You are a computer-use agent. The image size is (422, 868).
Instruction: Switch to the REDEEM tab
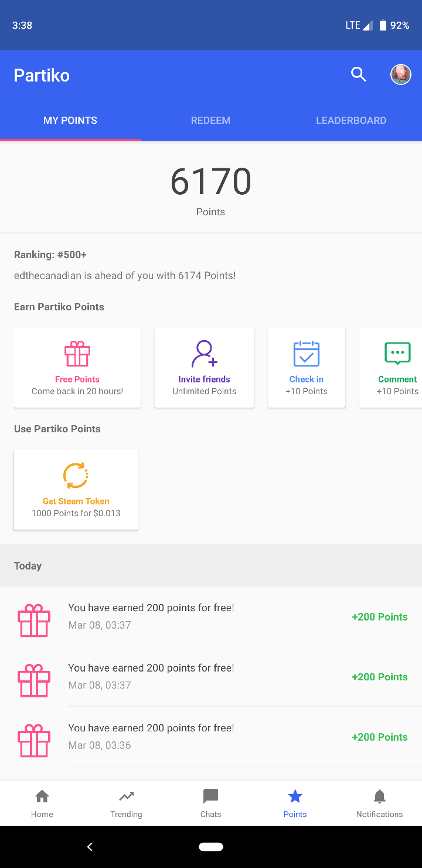(x=210, y=120)
